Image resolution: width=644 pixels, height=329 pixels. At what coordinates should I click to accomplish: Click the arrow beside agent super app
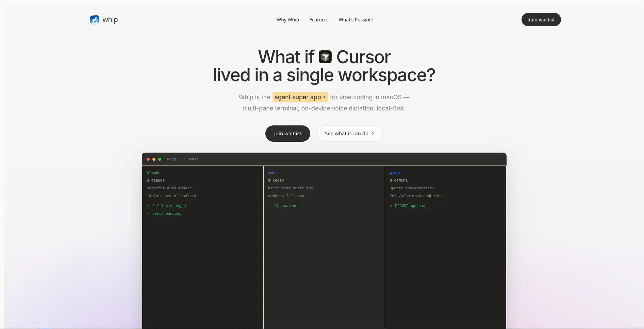click(x=324, y=97)
